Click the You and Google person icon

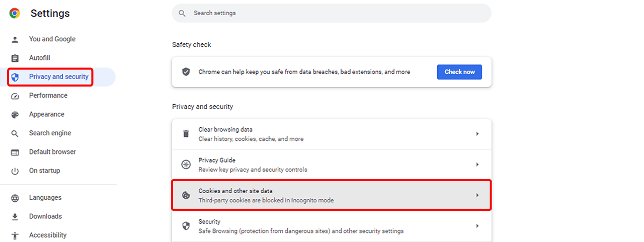(x=15, y=39)
